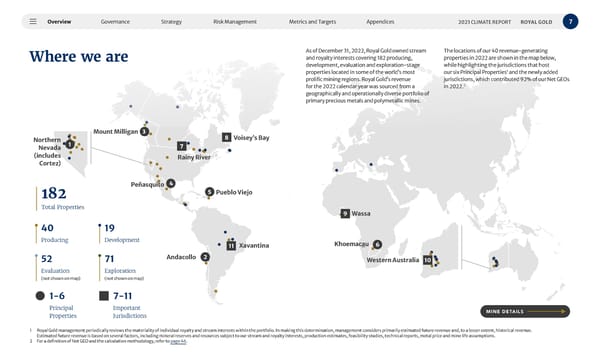600x364 pixels.
Task: Go to the Governance tab
Action: (x=115, y=22)
